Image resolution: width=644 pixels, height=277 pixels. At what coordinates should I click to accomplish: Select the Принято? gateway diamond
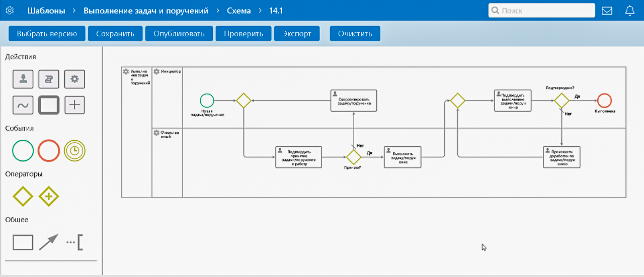point(354,156)
